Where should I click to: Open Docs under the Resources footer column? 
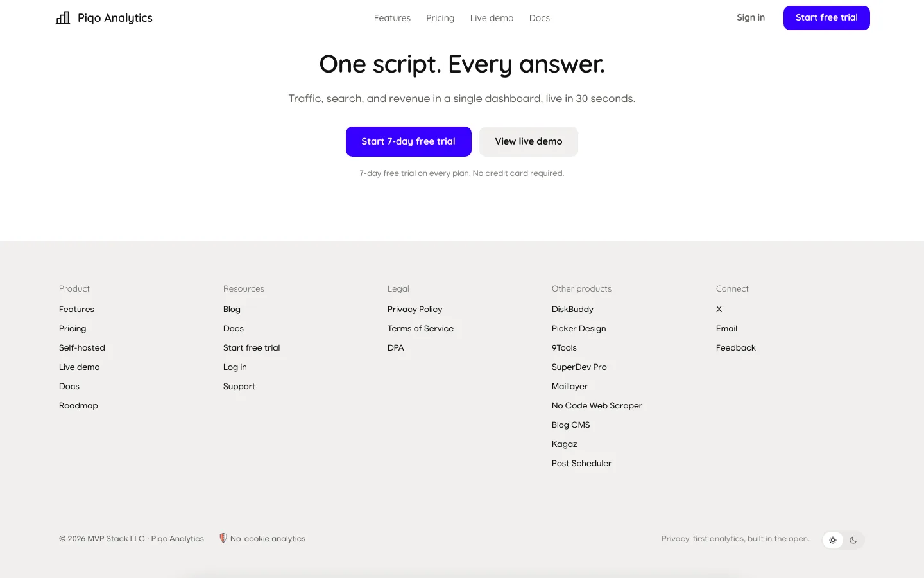234,328
